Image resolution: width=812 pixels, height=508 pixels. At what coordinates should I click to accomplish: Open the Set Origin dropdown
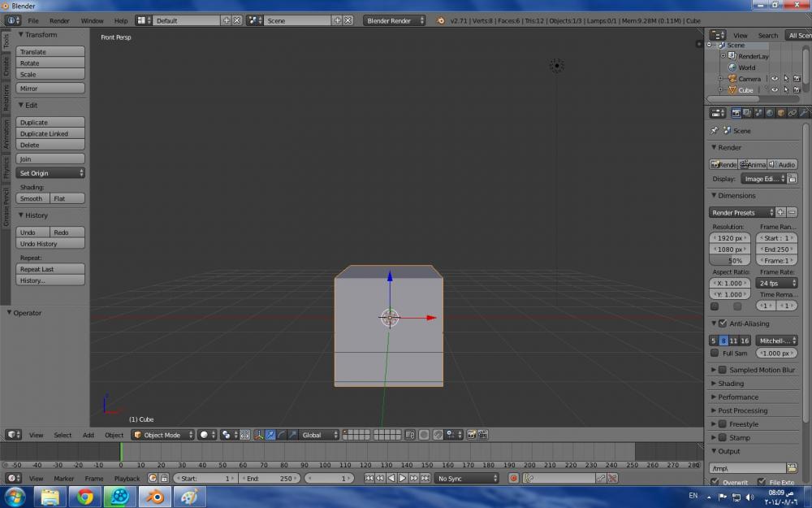(51, 173)
